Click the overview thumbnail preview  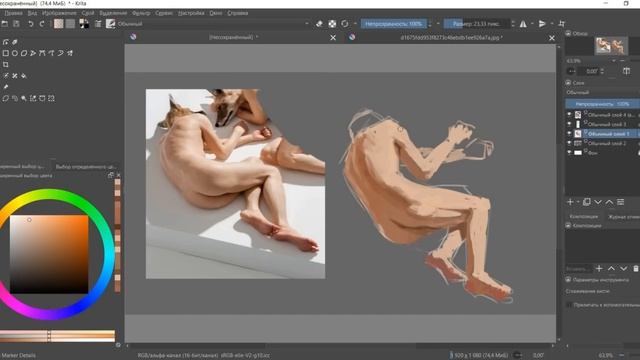coord(611,46)
